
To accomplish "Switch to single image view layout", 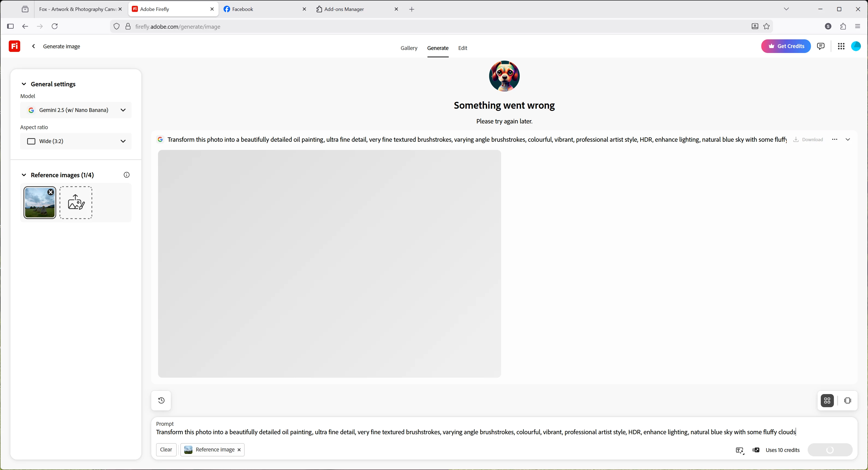I will (x=848, y=401).
